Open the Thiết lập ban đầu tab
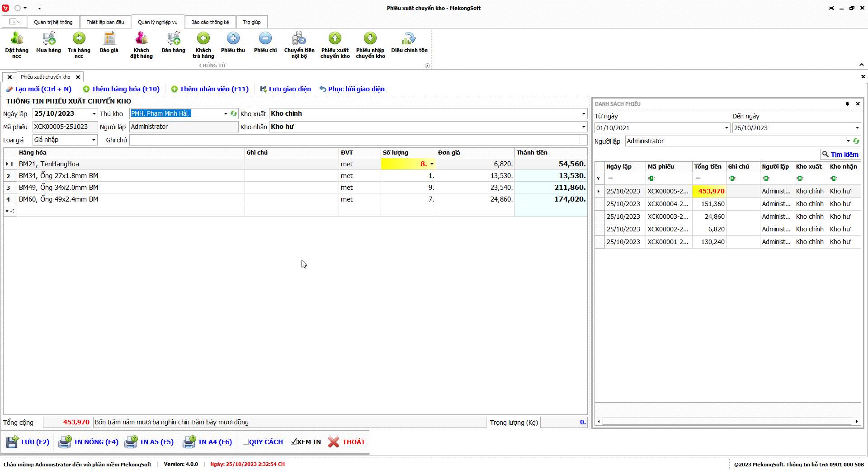The height and width of the screenshot is (470, 868). (x=105, y=22)
